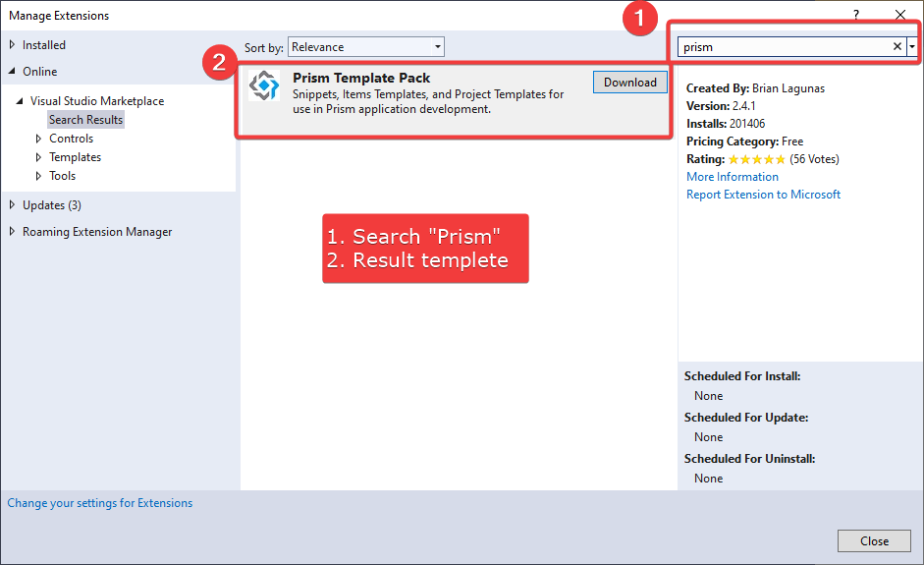The height and width of the screenshot is (565, 924).
Task: Click Installs: 201406 text
Action: (x=726, y=124)
